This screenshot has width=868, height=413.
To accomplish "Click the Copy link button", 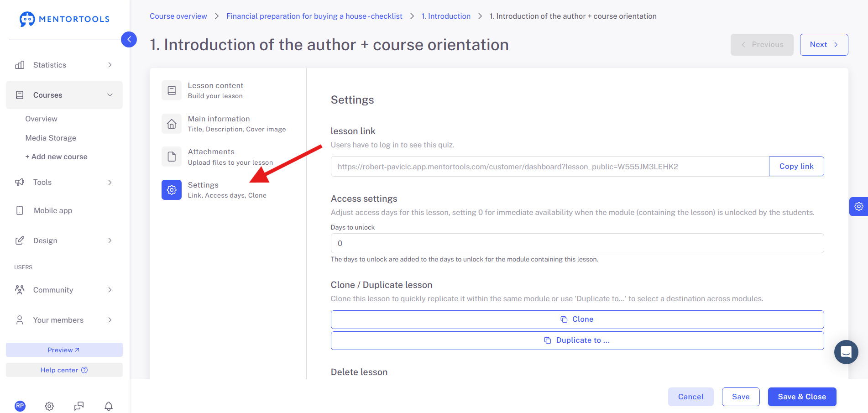I will click(796, 166).
